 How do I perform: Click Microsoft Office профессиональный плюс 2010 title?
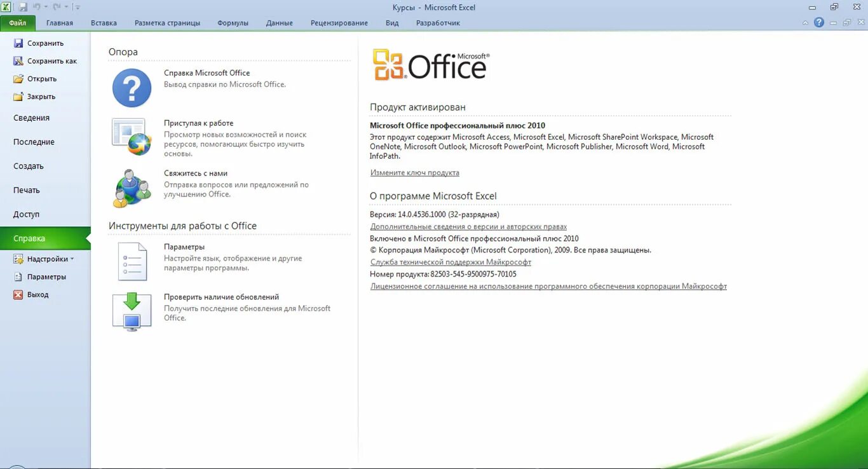click(458, 126)
